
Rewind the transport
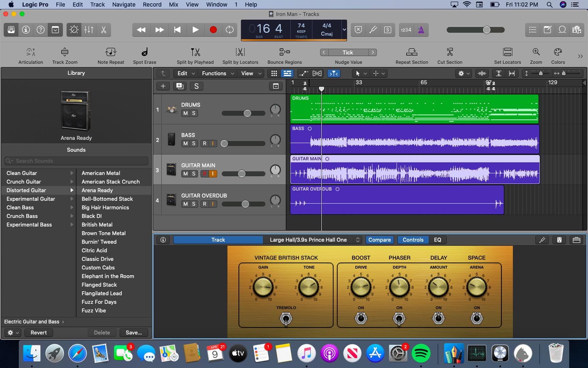[141, 30]
